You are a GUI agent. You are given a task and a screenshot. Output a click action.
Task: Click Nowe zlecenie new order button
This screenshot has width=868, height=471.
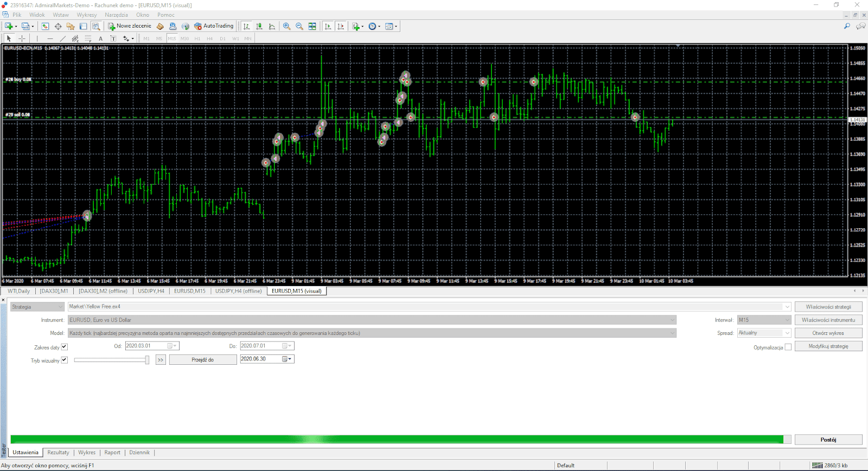[130, 26]
